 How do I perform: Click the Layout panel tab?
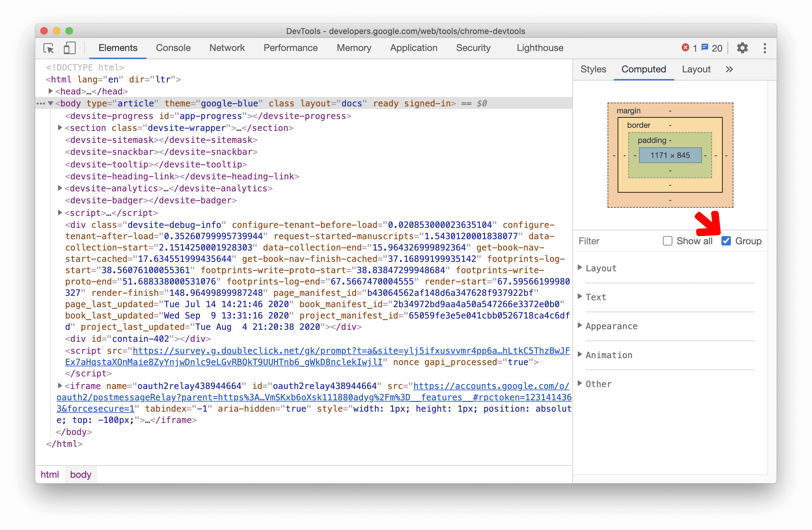pos(695,69)
